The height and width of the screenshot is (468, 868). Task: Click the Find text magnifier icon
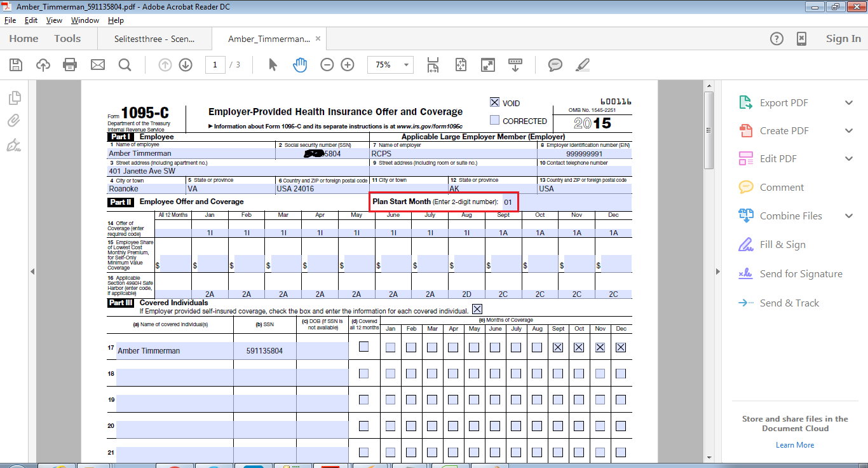click(125, 65)
